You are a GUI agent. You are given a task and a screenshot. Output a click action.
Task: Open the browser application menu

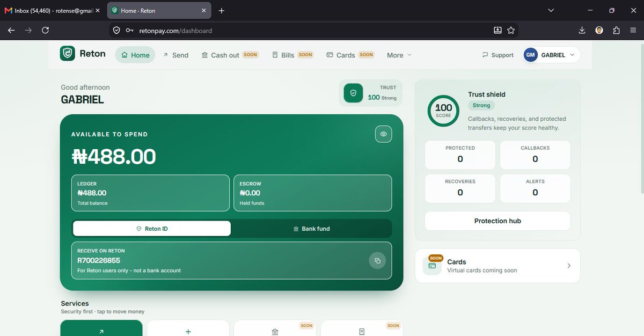633,31
